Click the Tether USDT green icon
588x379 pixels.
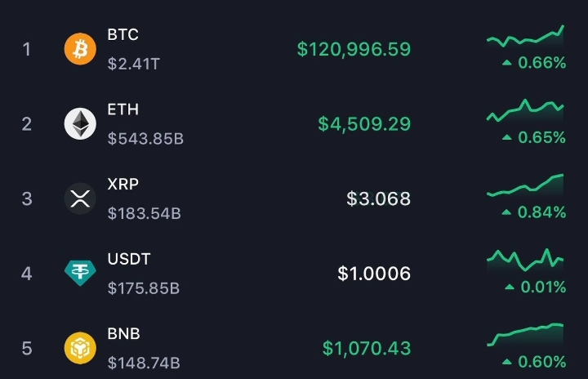pos(80,273)
